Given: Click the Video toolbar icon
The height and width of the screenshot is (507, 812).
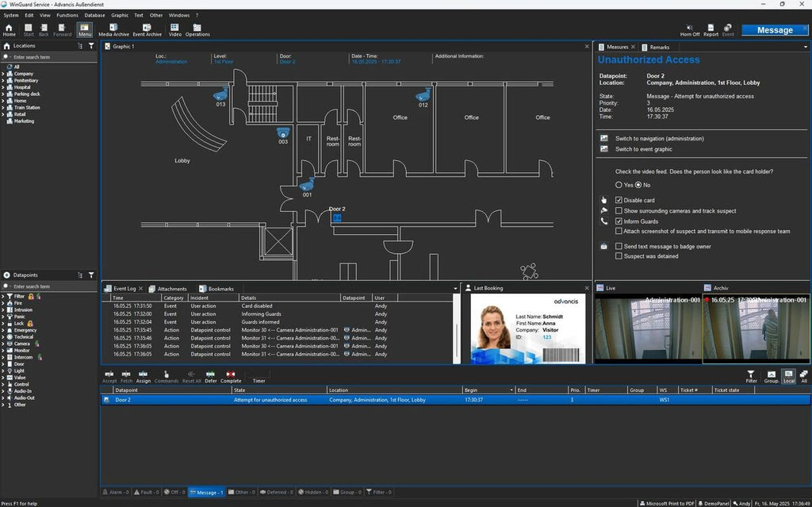Looking at the screenshot, I should click(174, 30).
